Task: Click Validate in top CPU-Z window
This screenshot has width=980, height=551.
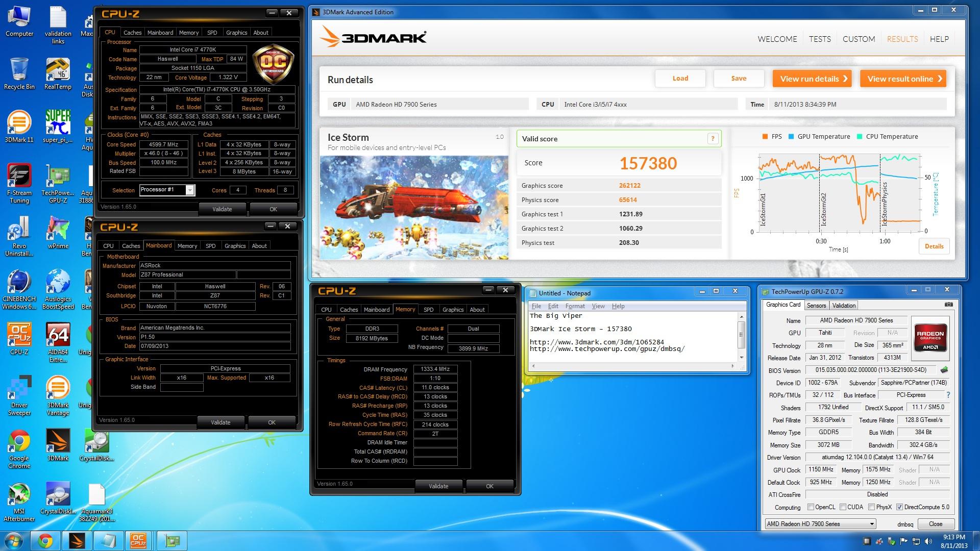Action: click(222, 209)
